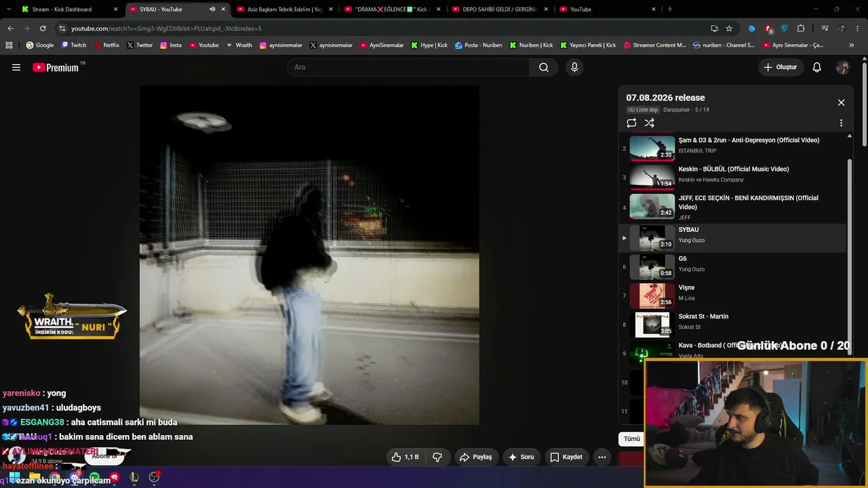This screenshot has height=488, width=868.
Task: Toggle playlist shuffle
Action: (x=650, y=123)
